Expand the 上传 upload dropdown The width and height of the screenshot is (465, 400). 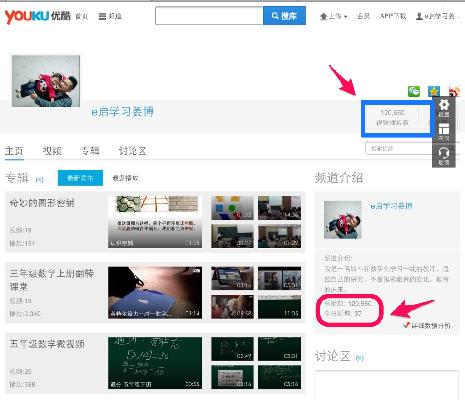coord(333,16)
